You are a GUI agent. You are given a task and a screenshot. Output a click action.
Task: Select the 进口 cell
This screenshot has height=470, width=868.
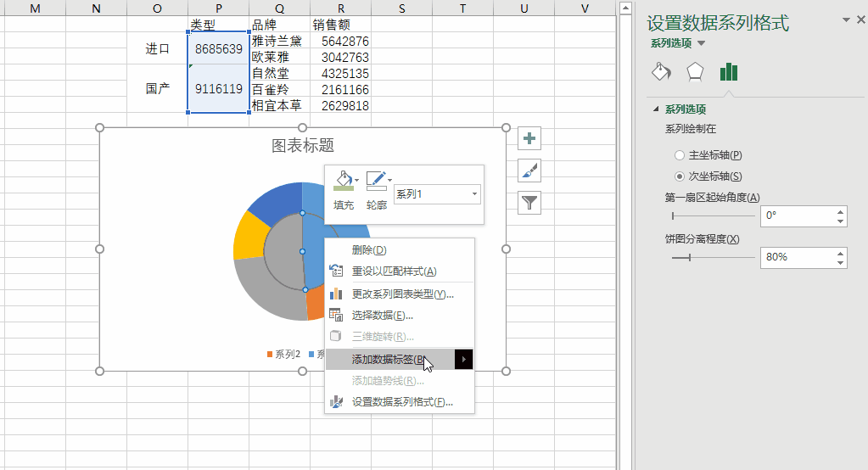(157, 48)
